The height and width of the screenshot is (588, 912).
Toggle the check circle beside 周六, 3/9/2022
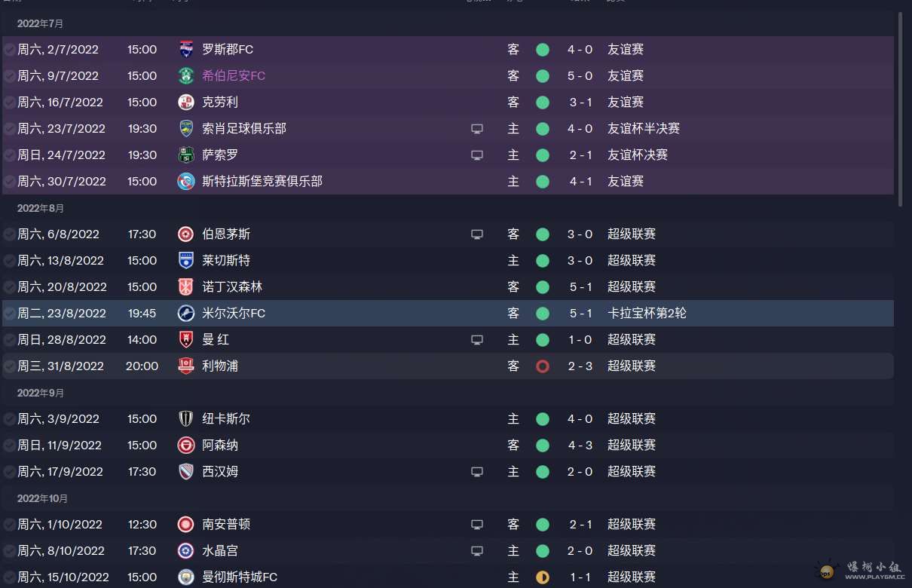pos(9,419)
